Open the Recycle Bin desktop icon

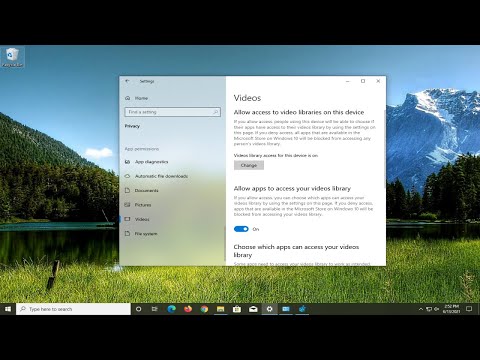[x=12, y=57]
